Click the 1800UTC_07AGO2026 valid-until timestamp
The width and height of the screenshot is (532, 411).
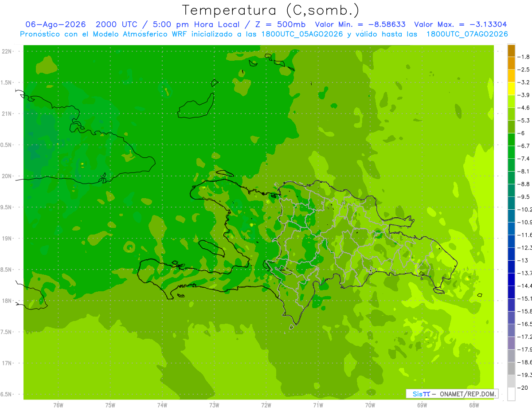coord(467,34)
